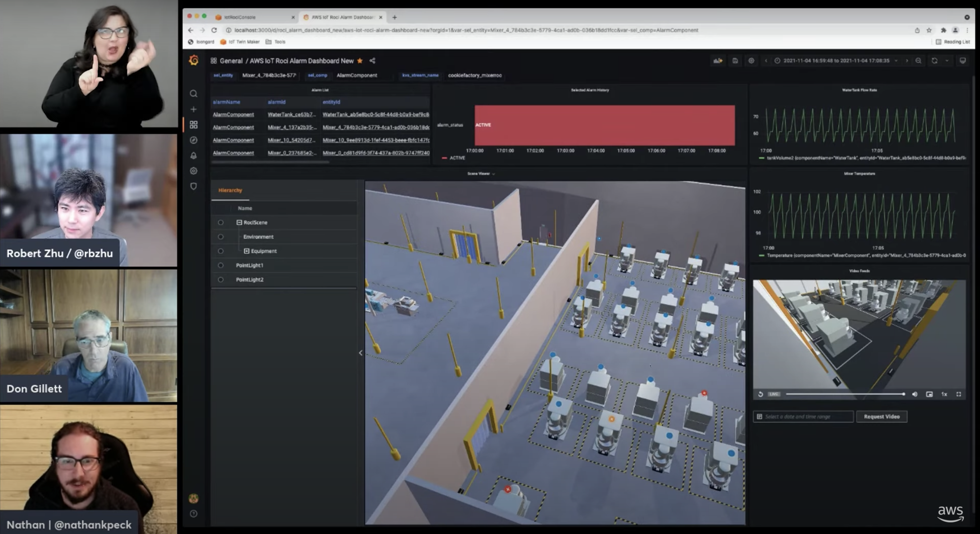Open the Help question mark icon
Screen dimensions: 980x534
pos(194,514)
